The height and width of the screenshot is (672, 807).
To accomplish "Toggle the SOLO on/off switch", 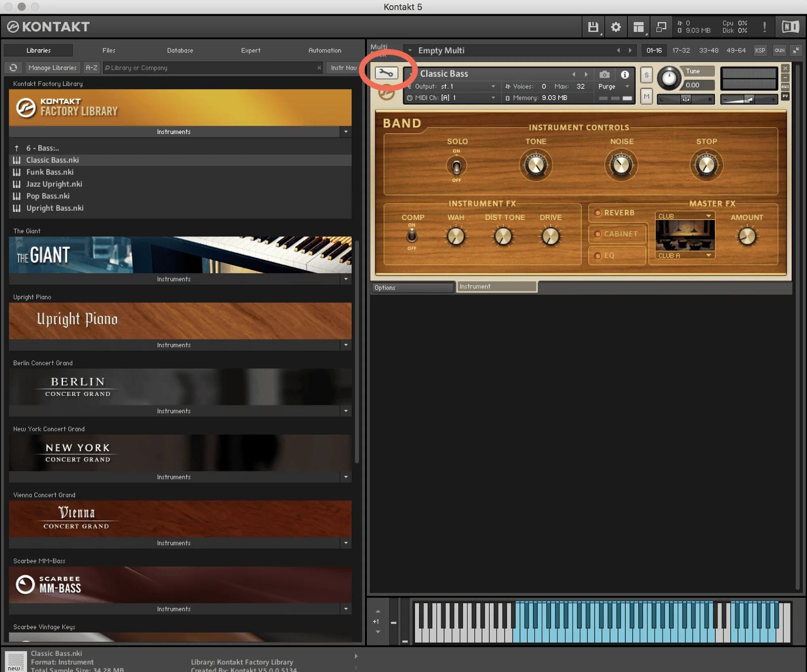I will [456, 165].
